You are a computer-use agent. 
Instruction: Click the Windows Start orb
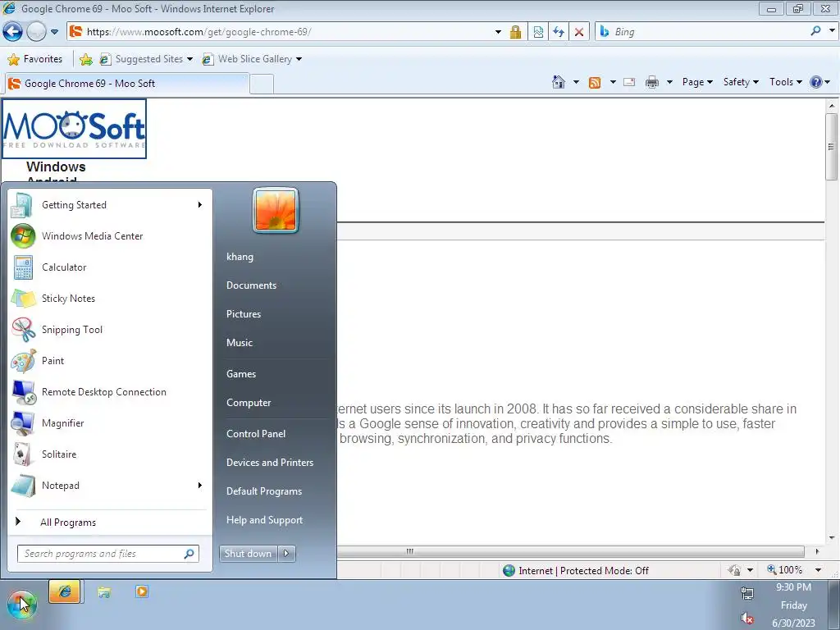click(21, 604)
